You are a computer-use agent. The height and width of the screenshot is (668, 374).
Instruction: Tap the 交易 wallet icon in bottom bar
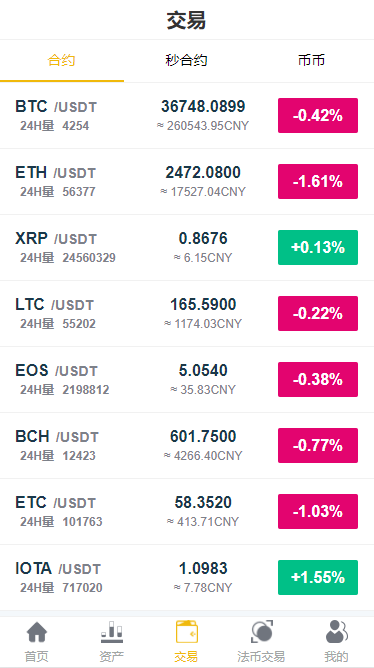click(x=187, y=632)
